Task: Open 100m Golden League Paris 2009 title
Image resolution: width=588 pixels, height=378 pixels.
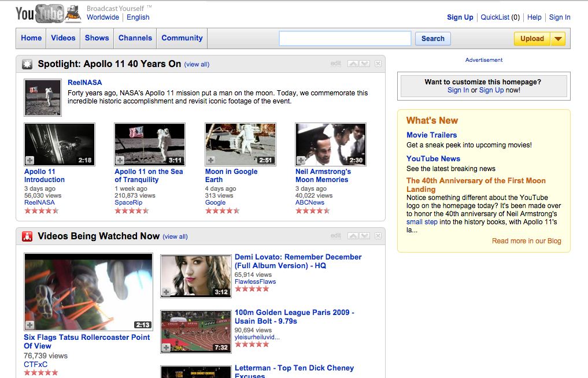Action: pos(294,317)
